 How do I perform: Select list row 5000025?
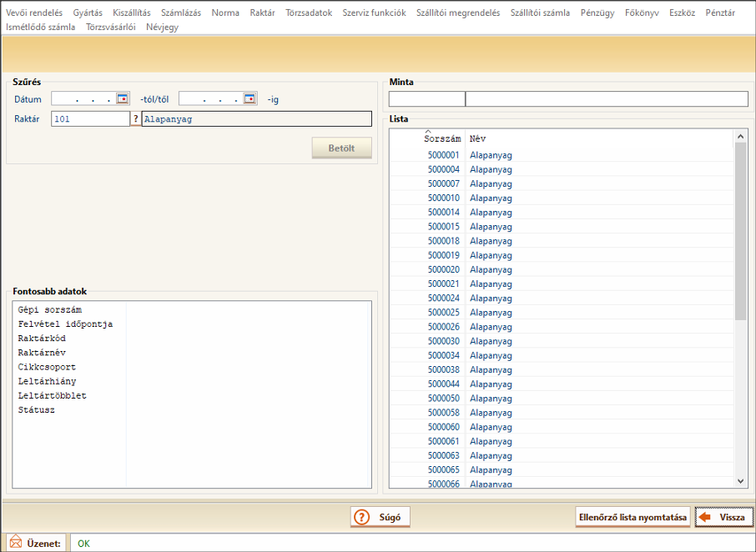(562, 313)
